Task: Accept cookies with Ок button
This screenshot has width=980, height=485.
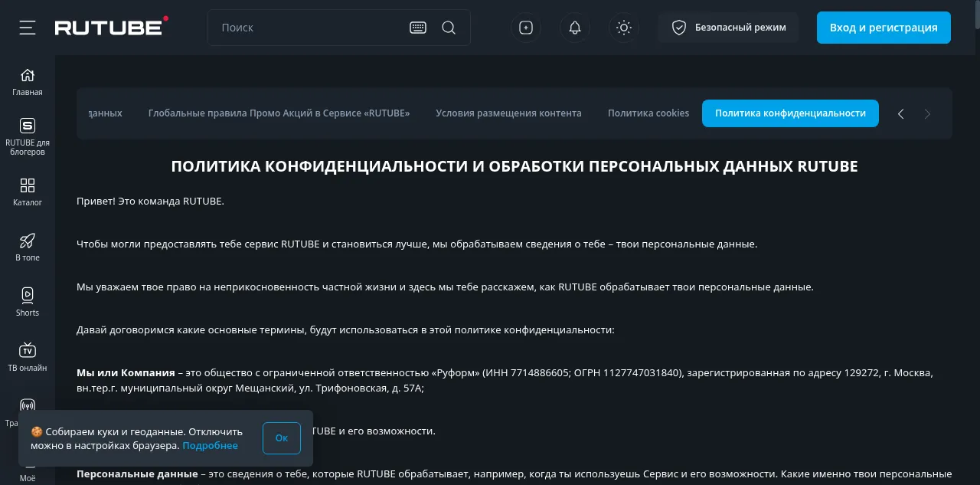Action: (282, 438)
